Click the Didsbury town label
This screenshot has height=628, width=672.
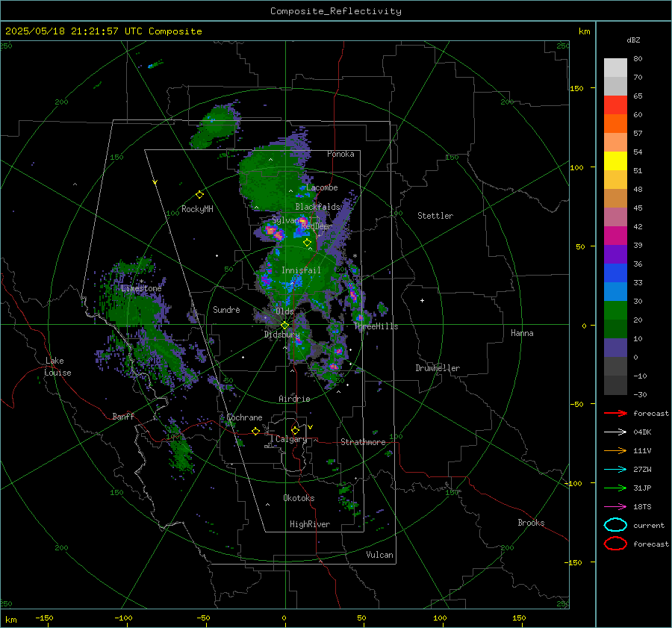coord(282,335)
